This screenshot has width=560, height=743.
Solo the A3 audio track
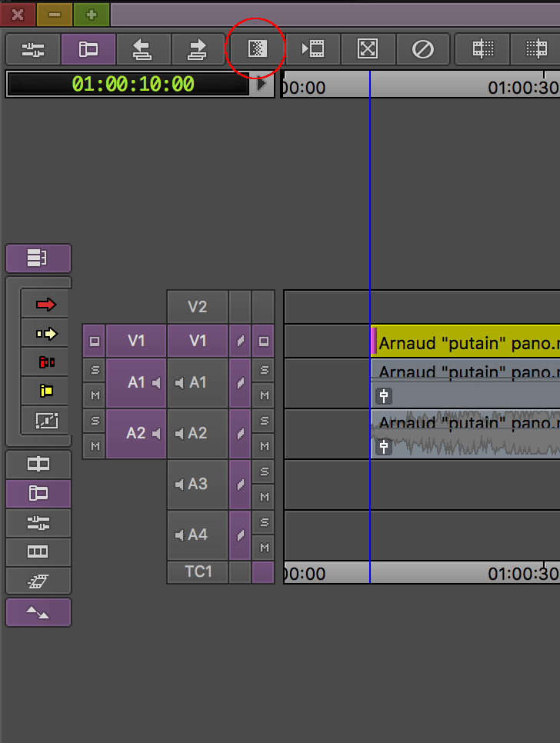(264, 471)
